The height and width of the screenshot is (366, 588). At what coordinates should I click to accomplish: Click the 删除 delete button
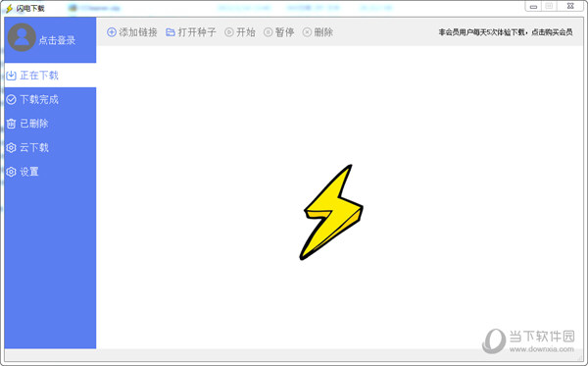(318, 32)
